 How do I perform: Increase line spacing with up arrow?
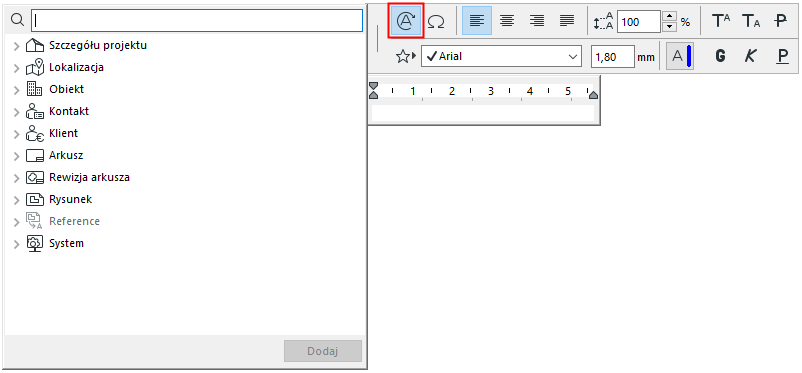(x=669, y=16)
